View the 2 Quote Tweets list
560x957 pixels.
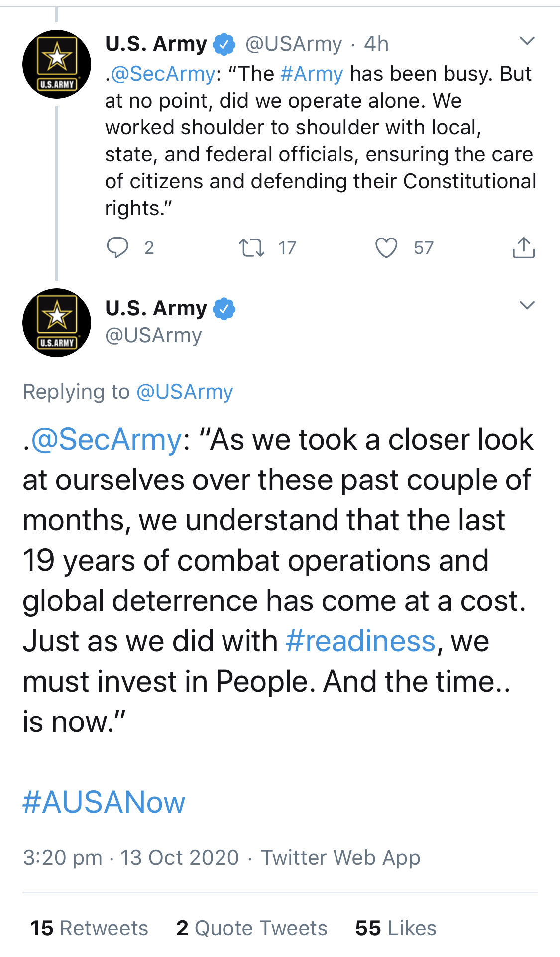251,928
